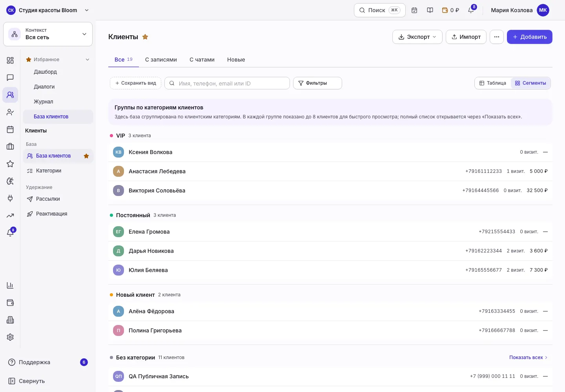Toggle star on База клиентов menu item
This screenshot has height=392, width=565.
point(86,156)
